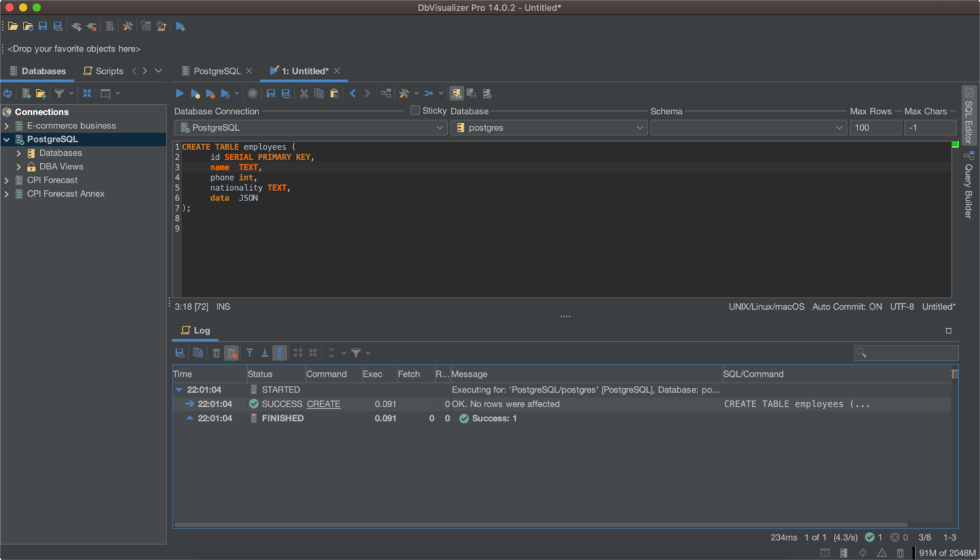Image resolution: width=980 pixels, height=560 pixels.
Task: Collapse the PostgreSQL connection node
Action: (x=6, y=139)
